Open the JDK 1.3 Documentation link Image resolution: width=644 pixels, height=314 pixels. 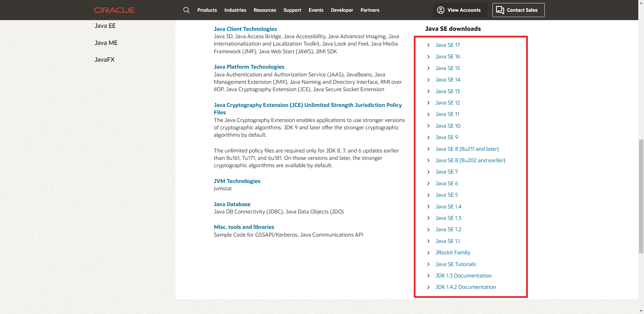464,275
